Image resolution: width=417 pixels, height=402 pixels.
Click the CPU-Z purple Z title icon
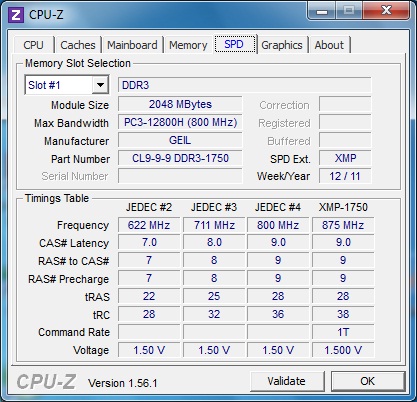point(16,15)
